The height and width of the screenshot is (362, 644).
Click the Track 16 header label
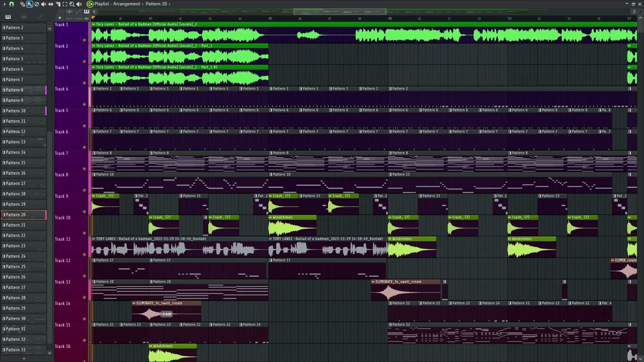click(x=62, y=346)
